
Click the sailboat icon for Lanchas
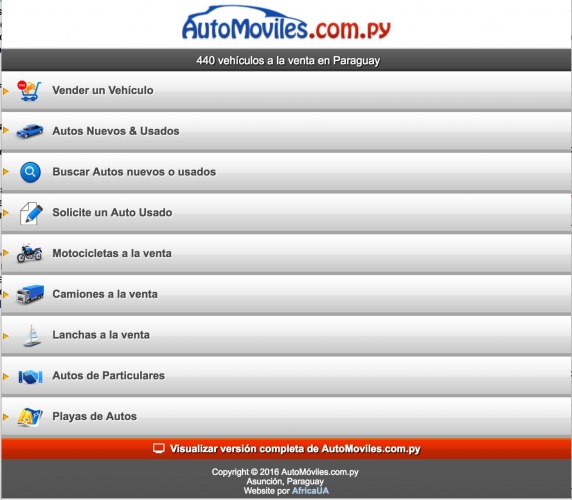click(x=32, y=335)
